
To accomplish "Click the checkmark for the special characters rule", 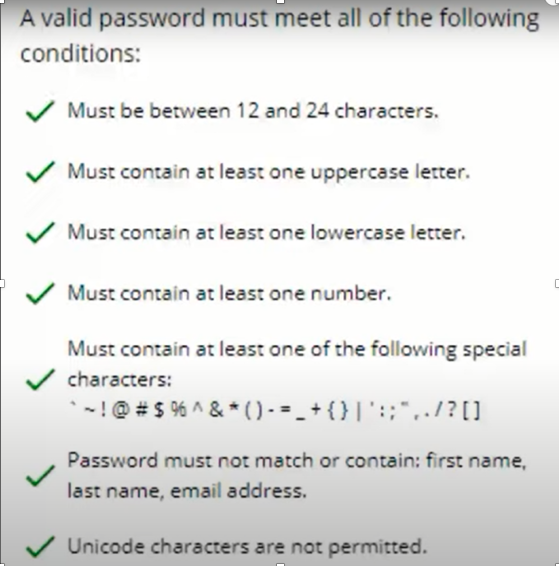I will click(x=40, y=380).
